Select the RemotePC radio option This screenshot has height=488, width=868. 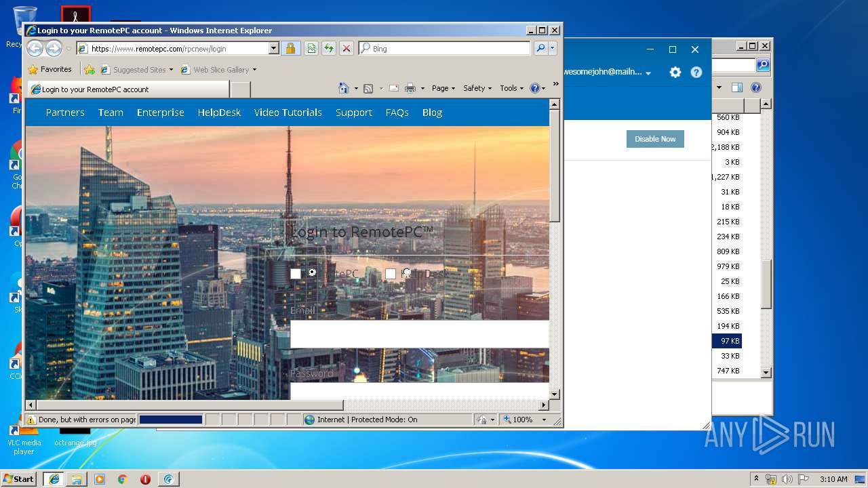(312, 272)
